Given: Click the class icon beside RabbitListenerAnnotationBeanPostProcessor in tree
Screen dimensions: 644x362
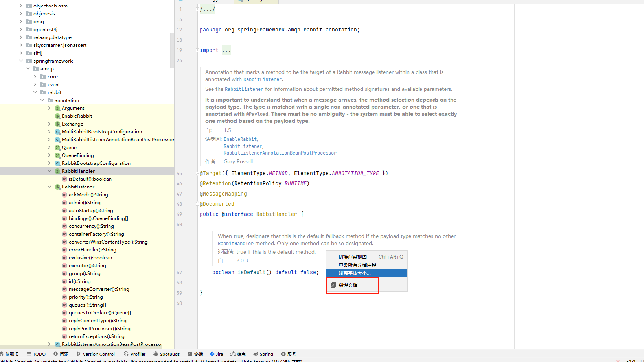Looking at the screenshot, I should [x=57, y=344].
